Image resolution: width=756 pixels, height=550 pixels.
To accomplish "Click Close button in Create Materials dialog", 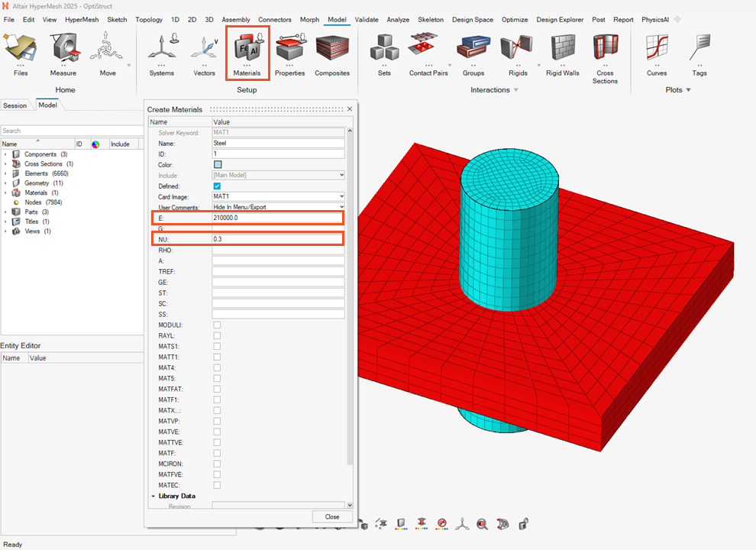I will click(x=332, y=516).
